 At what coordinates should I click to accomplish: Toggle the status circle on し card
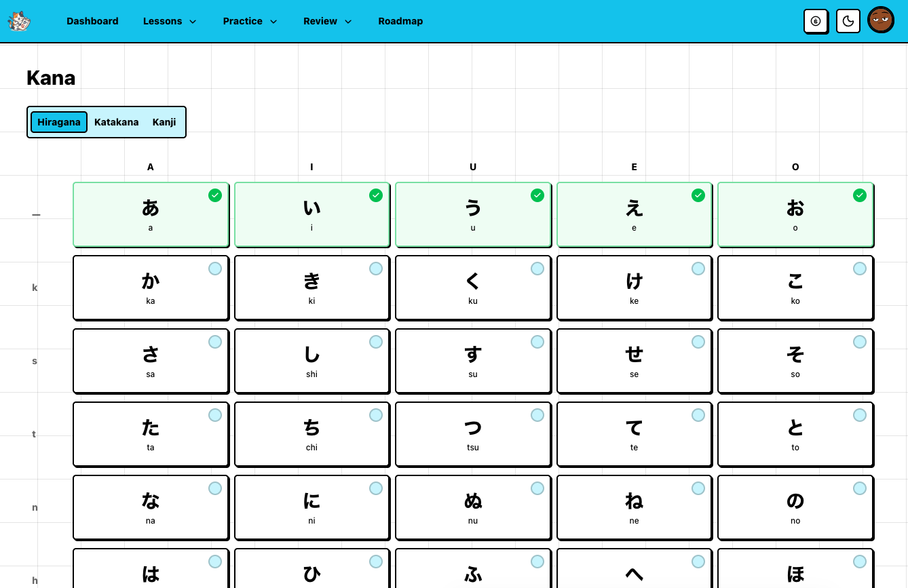pyautogui.click(x=376, y=342)
